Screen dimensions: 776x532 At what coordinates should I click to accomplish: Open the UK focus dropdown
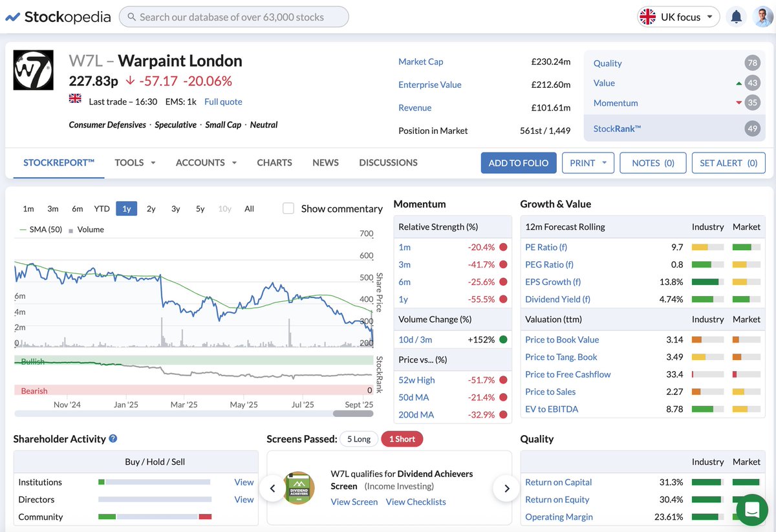tap(678, 17)
